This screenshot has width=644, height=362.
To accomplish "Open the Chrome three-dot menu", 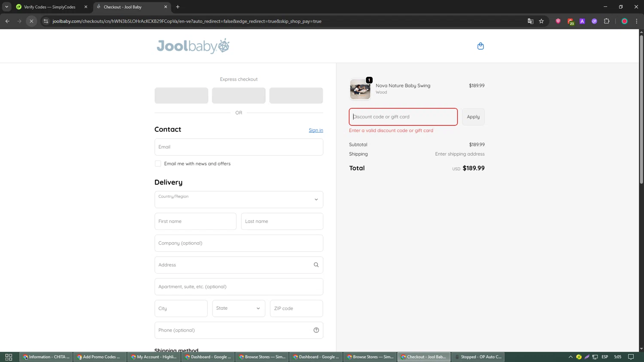I will 637,21.
